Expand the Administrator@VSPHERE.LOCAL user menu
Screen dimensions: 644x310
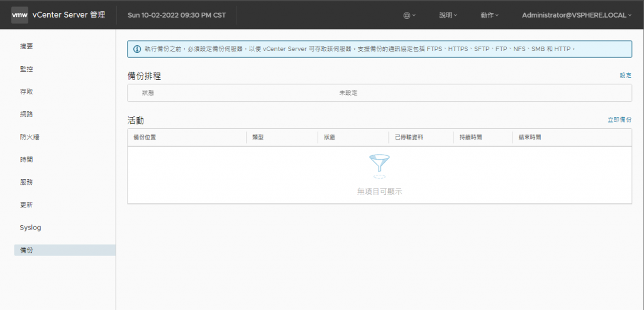(x=577, y=15)
